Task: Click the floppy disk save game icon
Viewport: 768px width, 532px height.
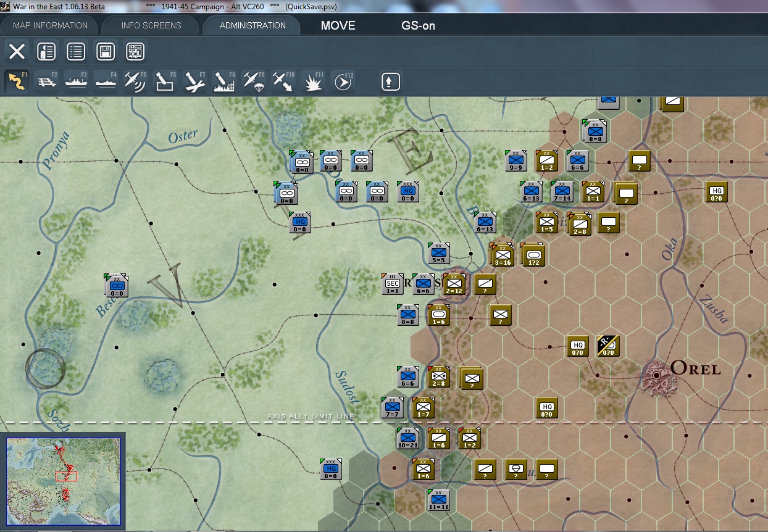Action: pos(106,51)
